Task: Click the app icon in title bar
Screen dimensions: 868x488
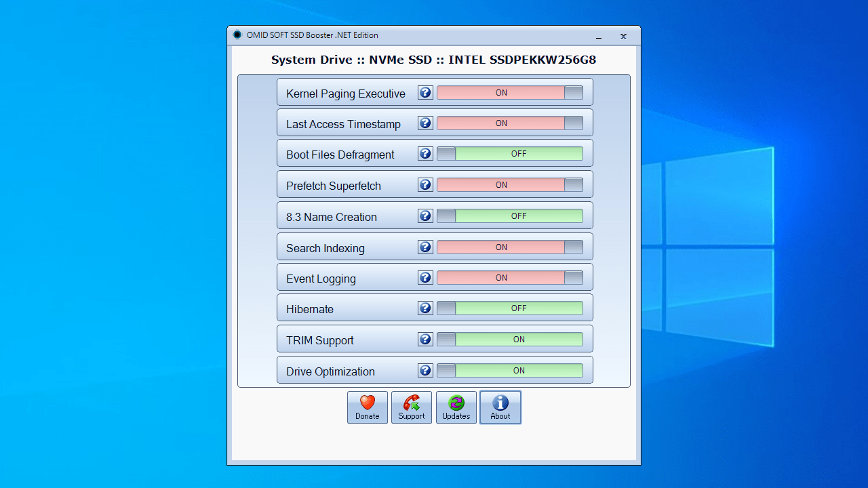Action: [237, 35]
